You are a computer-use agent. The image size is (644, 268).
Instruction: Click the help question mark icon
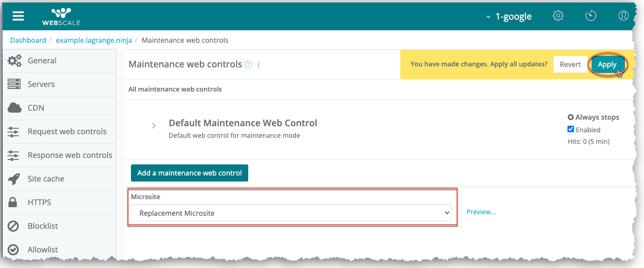[x=248, y=64]
